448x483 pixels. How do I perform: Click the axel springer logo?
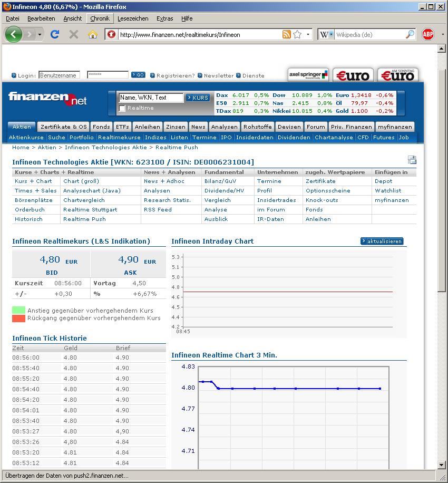[308, 75]
